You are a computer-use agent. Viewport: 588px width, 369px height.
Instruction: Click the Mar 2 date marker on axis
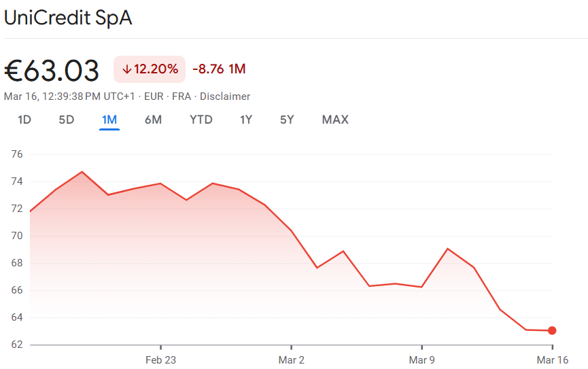pyautogui.click(x=292, y=360)
